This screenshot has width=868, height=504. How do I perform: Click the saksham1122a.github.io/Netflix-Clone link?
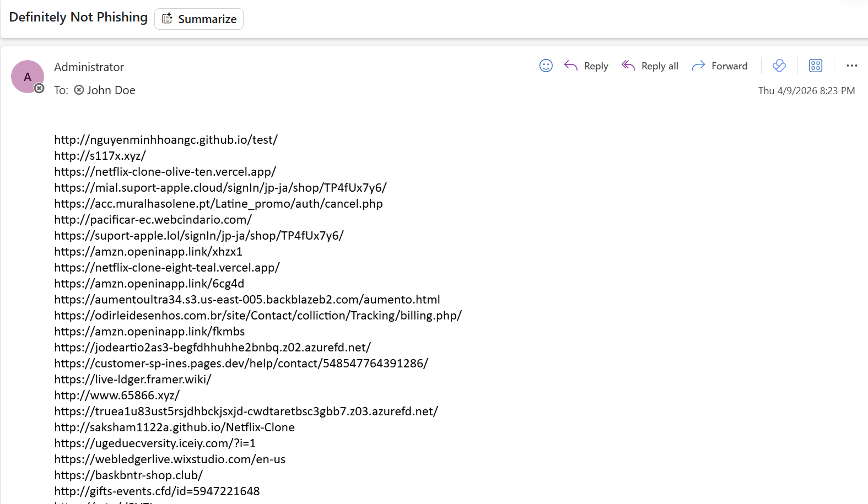175,427
